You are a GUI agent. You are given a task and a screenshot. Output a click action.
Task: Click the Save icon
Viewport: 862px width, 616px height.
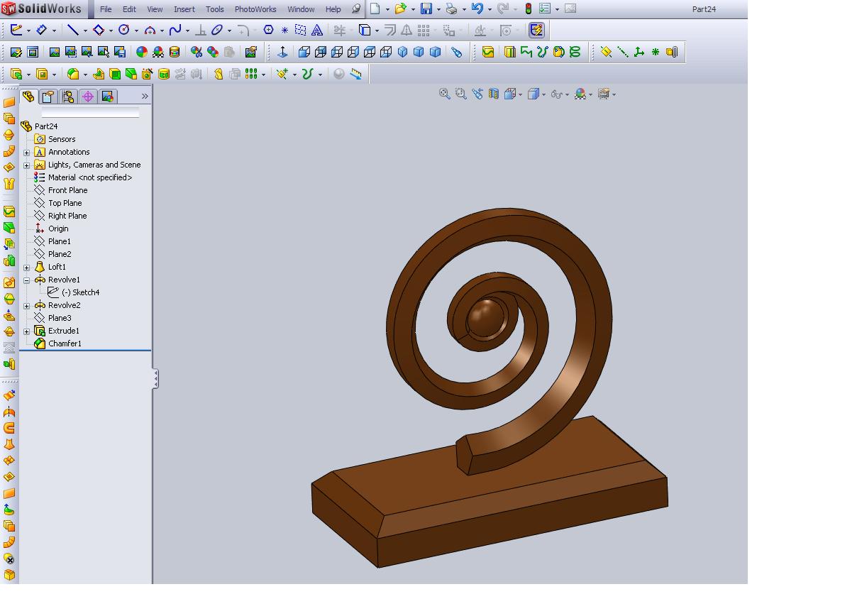(x=426, y=9)
